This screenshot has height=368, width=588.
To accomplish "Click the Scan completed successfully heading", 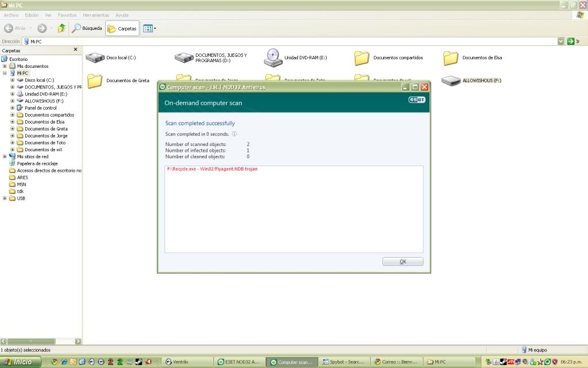I will (x=200, y=123).
